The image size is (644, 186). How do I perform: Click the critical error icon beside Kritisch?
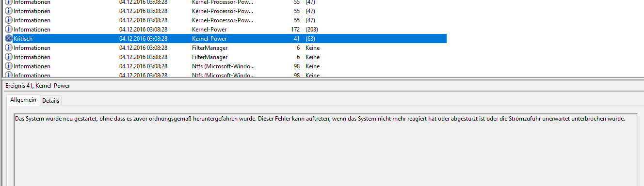coord(8,39)
